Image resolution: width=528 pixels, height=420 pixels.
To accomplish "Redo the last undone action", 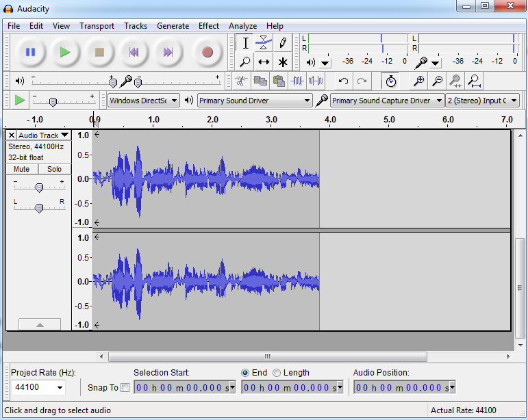I will pyautogui.click(x=362, y=81).
